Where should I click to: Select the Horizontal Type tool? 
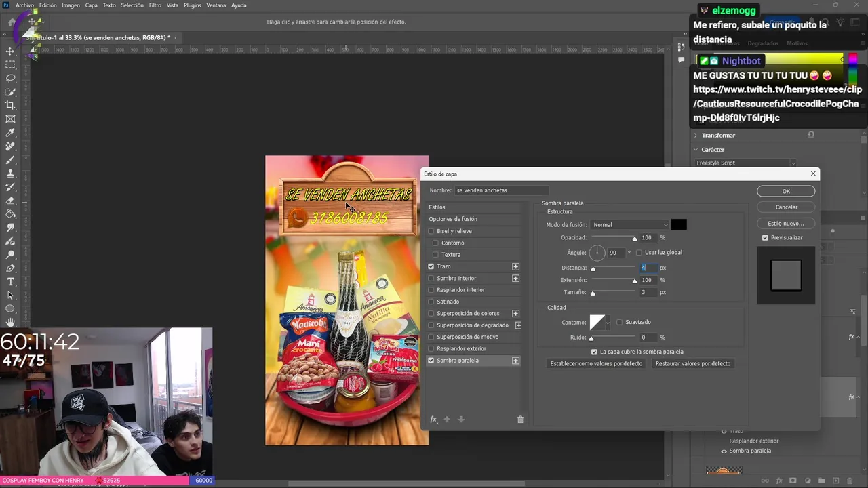tap(10, 282)
